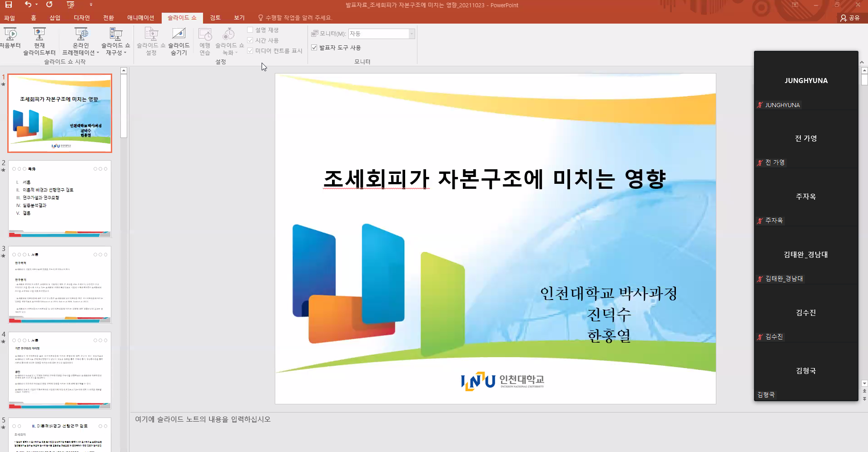Image resolution: width=868 pixels, height=452 pixels.
Task: Open the Monitor (모니터) dropdown list
Action: (x=412, y=34)
